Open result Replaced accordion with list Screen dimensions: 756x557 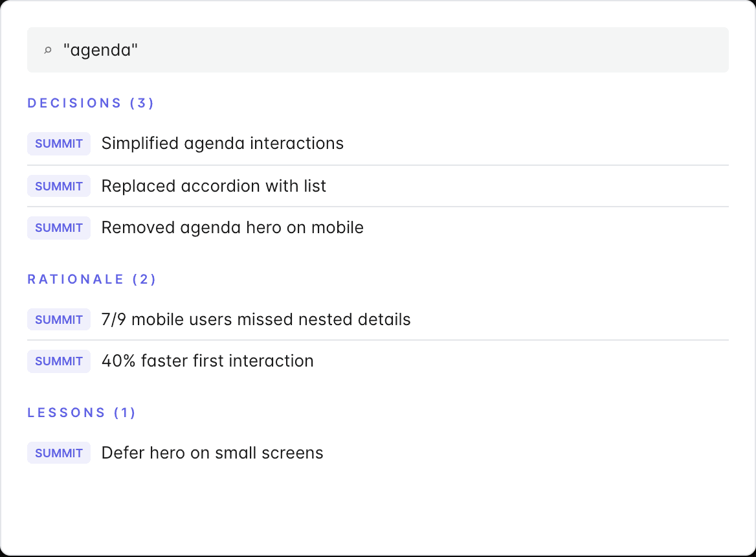(377, 186)
